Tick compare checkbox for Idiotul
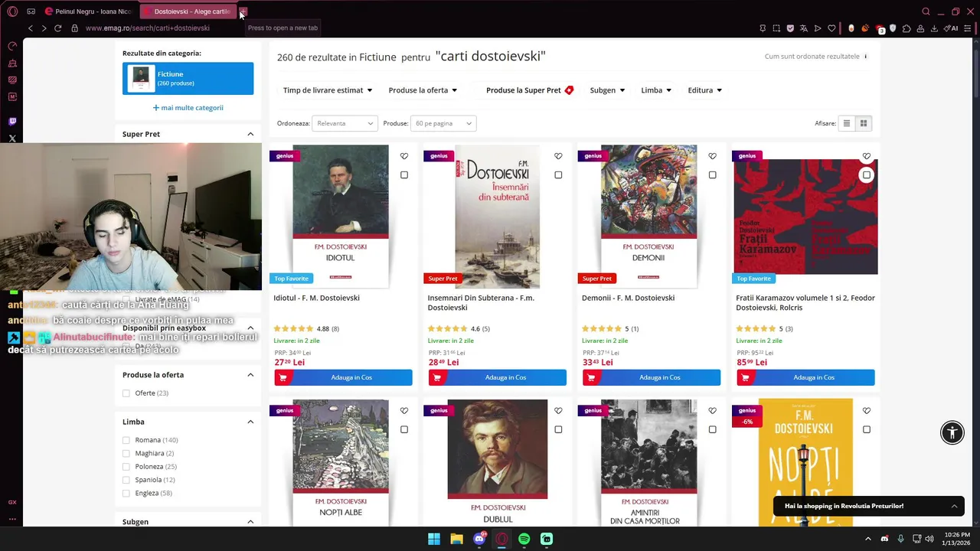The image size is (980, 551). (x=404, y=175)
